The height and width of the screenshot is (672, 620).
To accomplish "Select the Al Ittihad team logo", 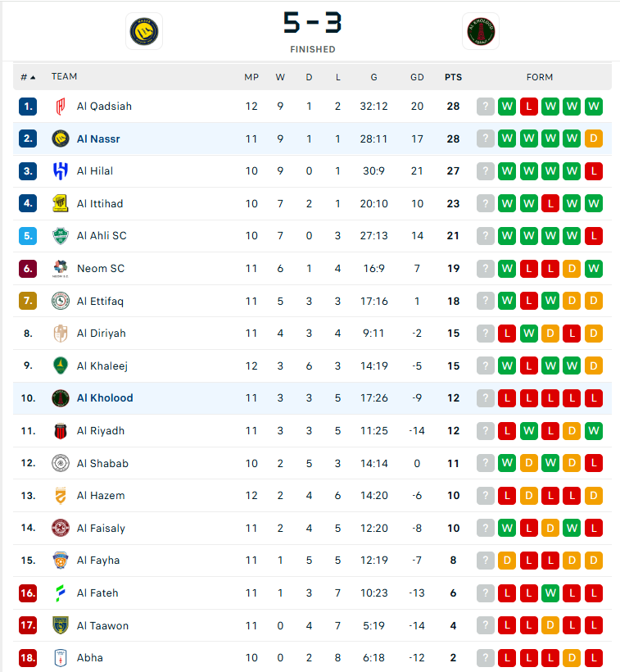I will click(x=61, y=203).
